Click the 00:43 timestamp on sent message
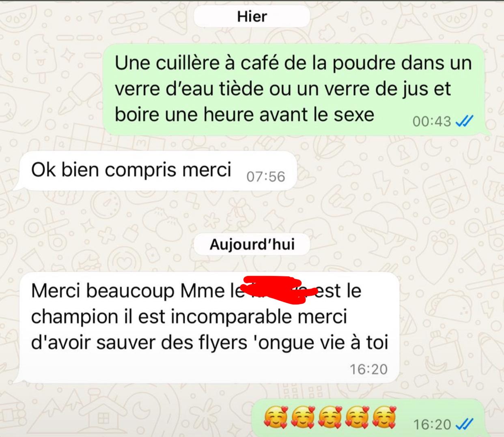This screenshot has width=504, height=437. click(432, 121)
